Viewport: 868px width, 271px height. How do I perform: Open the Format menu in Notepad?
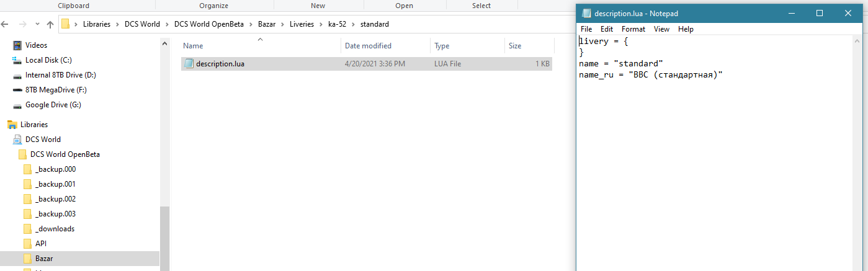[633, 29]
